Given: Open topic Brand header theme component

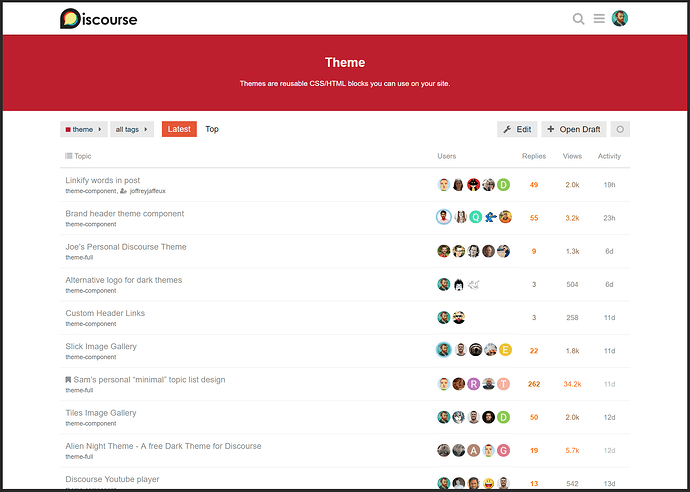Looking at the screenshot, I should [x=125, y=213].
